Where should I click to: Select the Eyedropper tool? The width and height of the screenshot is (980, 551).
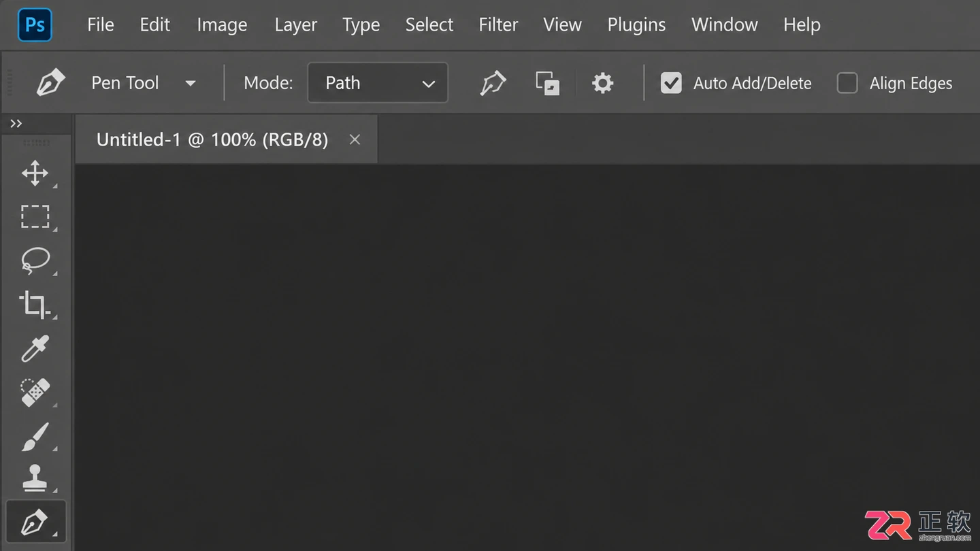click(35, 348)
